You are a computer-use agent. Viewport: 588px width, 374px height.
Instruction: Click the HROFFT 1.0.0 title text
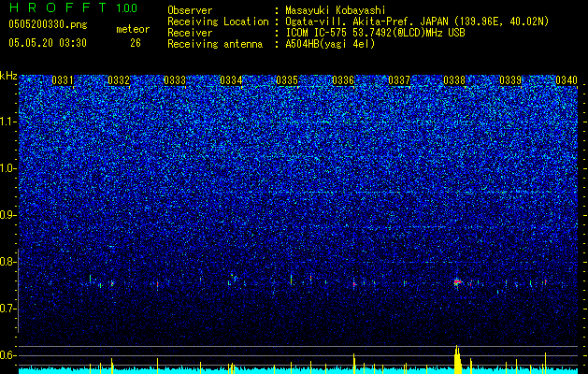pyautogui.click(x=73, y=7)
